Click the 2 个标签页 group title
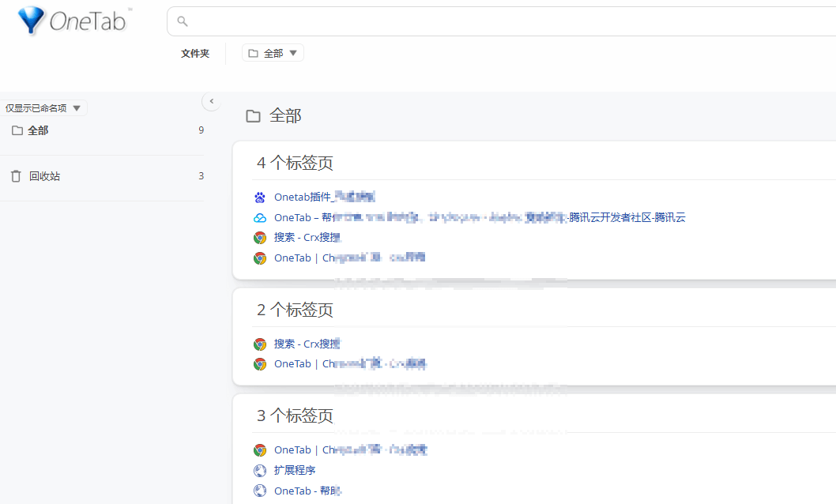Image resolution: width=836 pixels, height=504 pixels. 295,310
